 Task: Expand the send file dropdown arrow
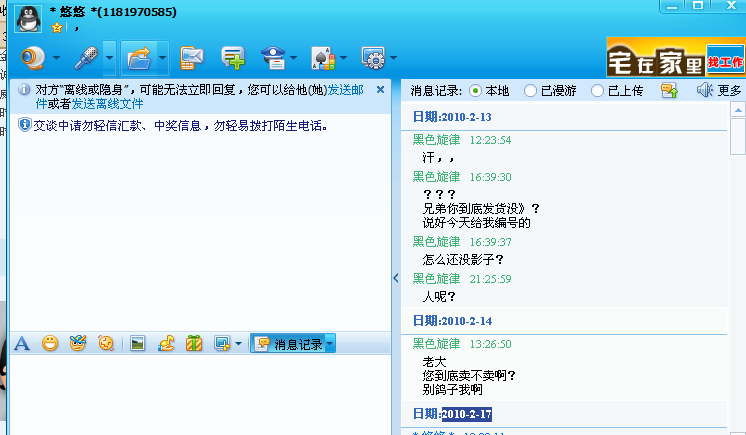click(162, 58)
